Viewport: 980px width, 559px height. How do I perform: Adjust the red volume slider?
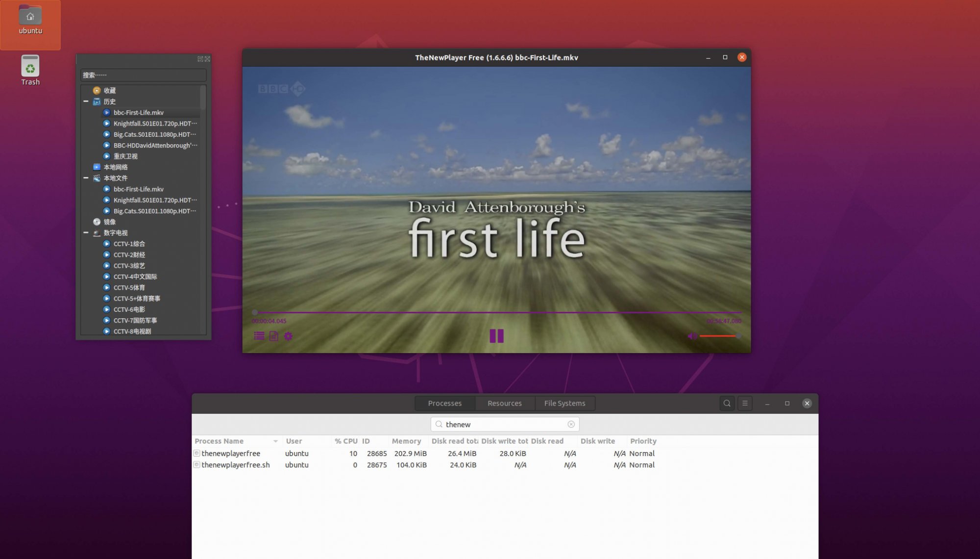719,336
